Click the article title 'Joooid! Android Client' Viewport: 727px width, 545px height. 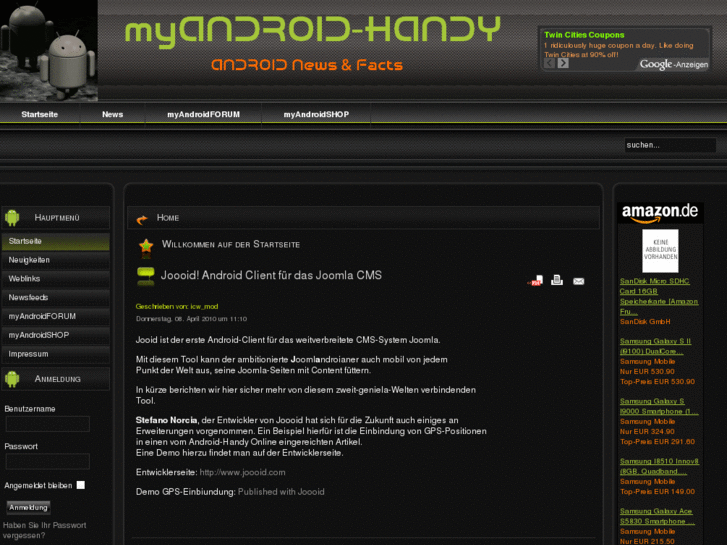pyautogui.click(x=271, y=275)
